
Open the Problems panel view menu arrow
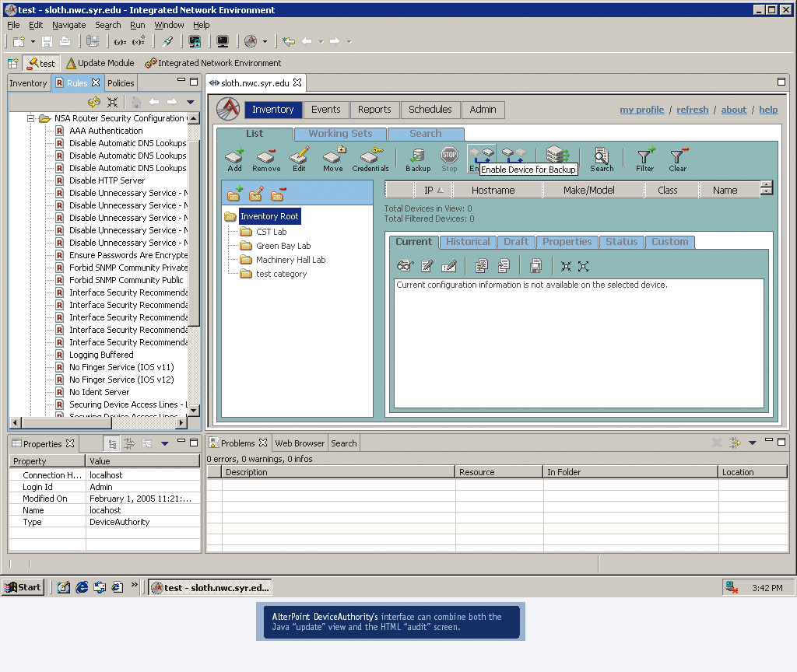pos(752,443)
